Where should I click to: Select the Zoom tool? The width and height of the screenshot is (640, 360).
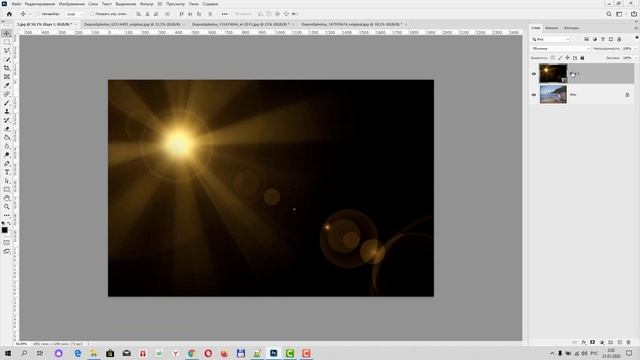pyautogui.click(x=7, y=207)
